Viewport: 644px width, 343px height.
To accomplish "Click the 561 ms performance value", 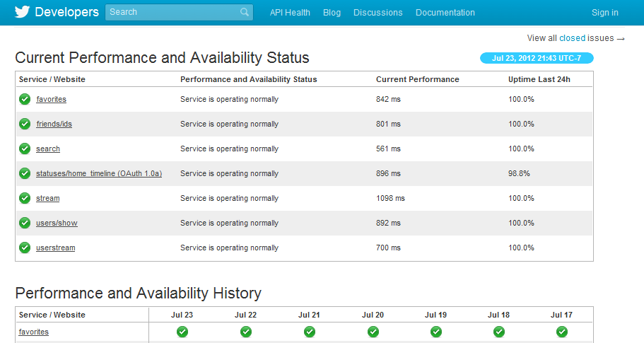I will pyautogui.click(x=388, y=149).
